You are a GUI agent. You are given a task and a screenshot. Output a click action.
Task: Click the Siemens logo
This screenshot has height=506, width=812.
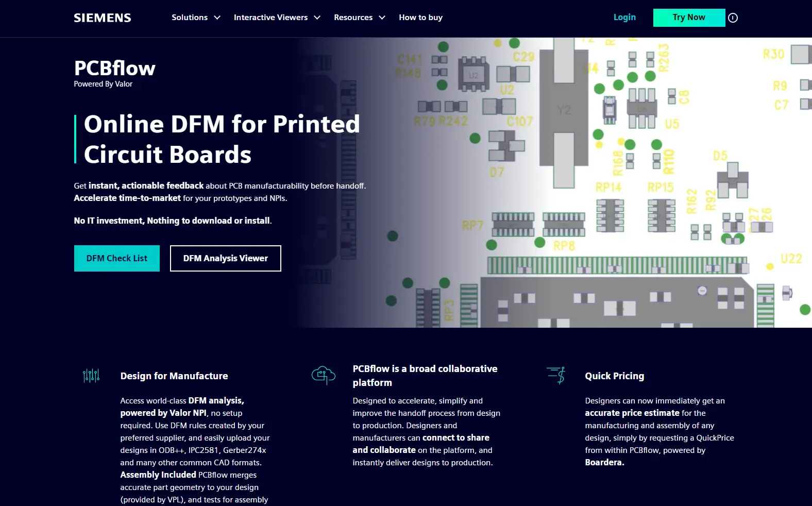click(102, 18)
